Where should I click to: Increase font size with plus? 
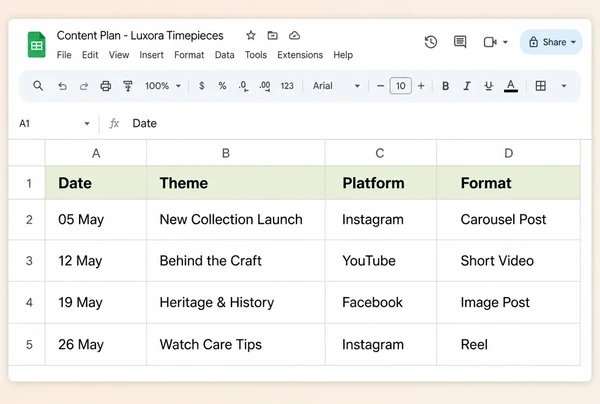click(421, 86)
